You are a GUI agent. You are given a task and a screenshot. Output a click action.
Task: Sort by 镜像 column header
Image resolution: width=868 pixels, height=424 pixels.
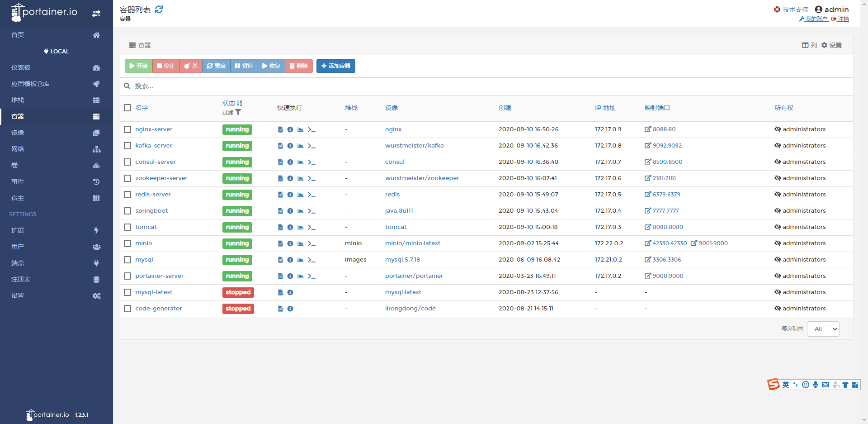pyautogui.click(x=392, y=108)
